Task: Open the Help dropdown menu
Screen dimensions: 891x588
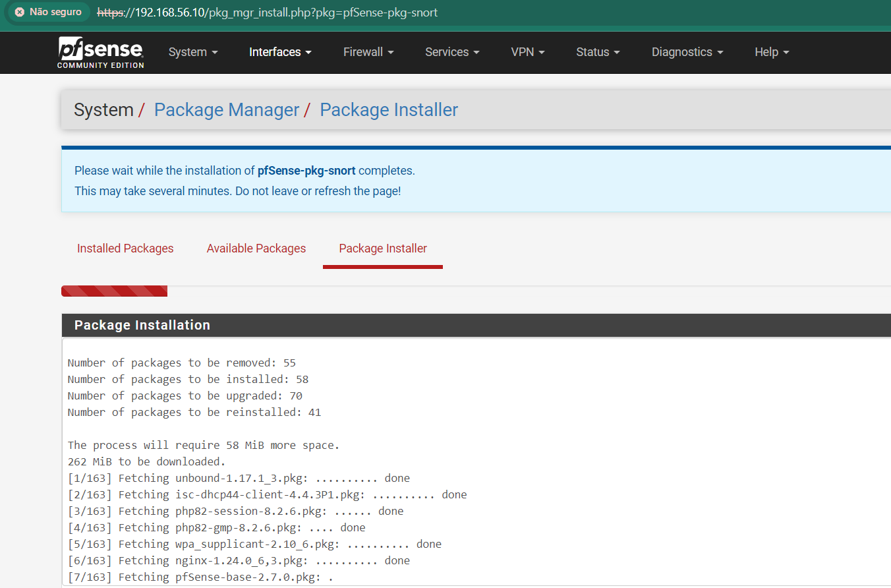Action: click(x=772, y=52)
